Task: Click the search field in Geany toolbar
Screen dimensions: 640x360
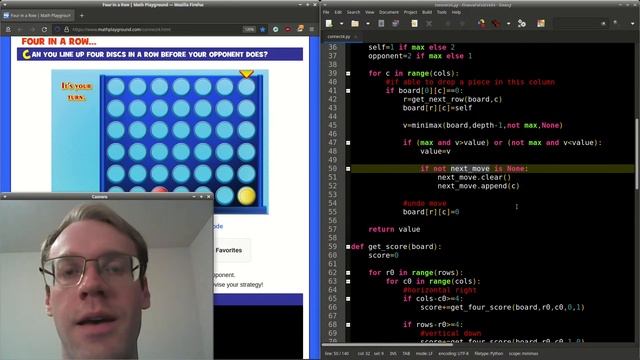Action: (x=581, y=24)
